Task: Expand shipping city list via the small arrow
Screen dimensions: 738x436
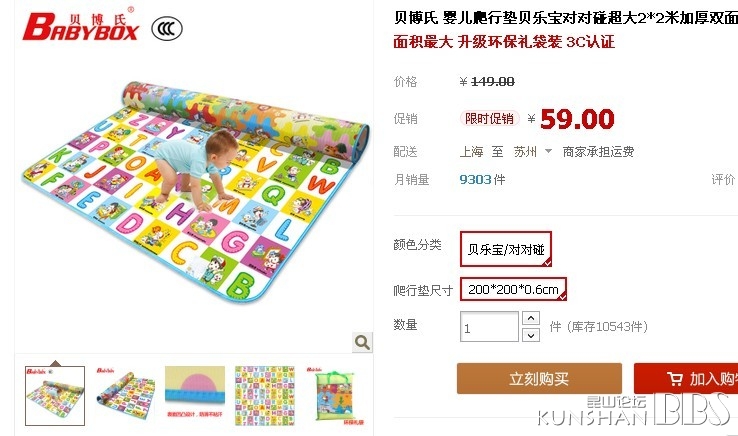Action: 548,152
